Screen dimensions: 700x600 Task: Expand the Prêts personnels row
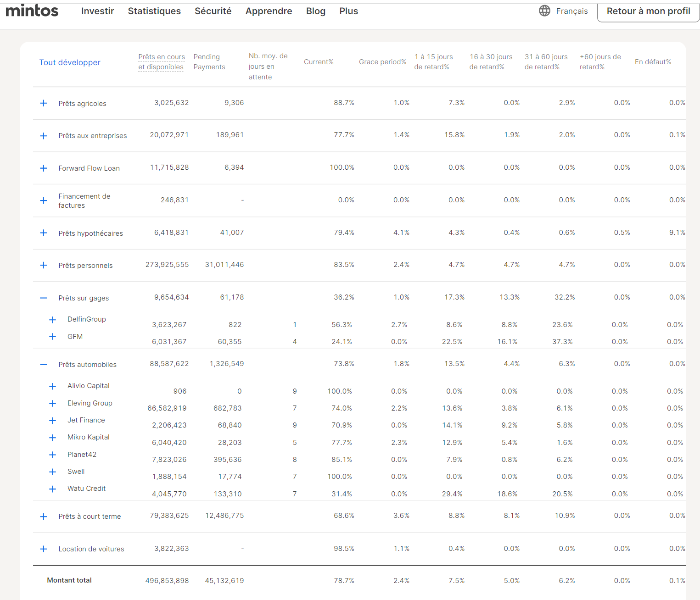(44, 265)
